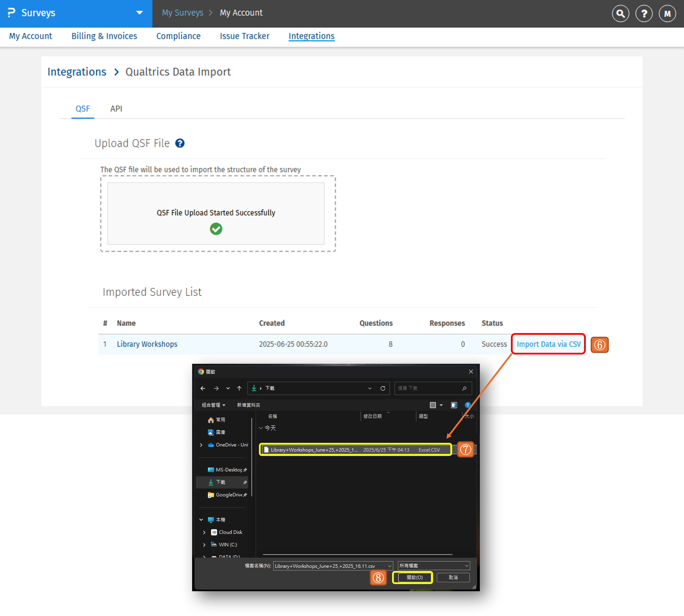Open the Compliance tab
The height and width of the screenshot is (616, 684).
(x=178, y=36)
